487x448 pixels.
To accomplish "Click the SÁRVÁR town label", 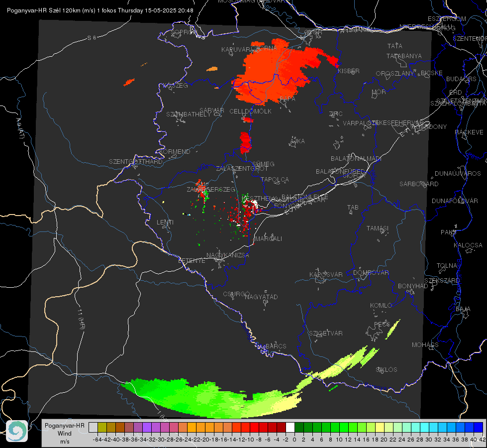I will pos(212,111).
